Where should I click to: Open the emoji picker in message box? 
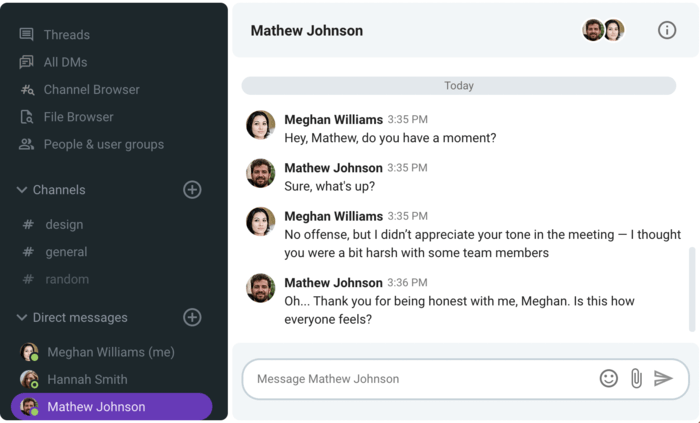[x=608, y=378]
